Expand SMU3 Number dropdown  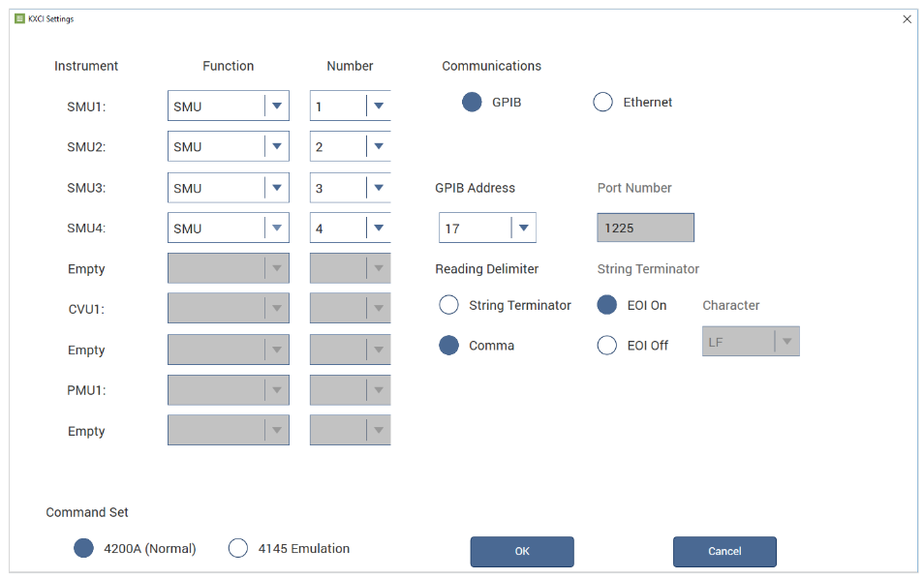[378, 188]
